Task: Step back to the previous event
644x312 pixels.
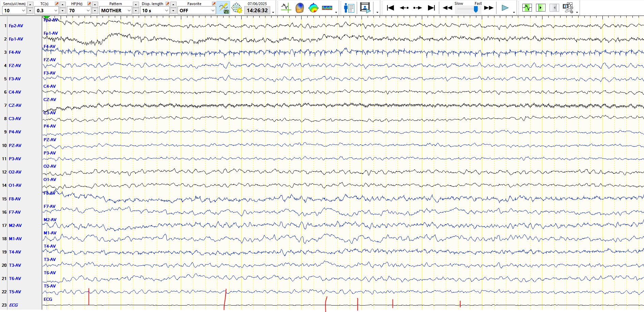Action: [x=404, y=7]
